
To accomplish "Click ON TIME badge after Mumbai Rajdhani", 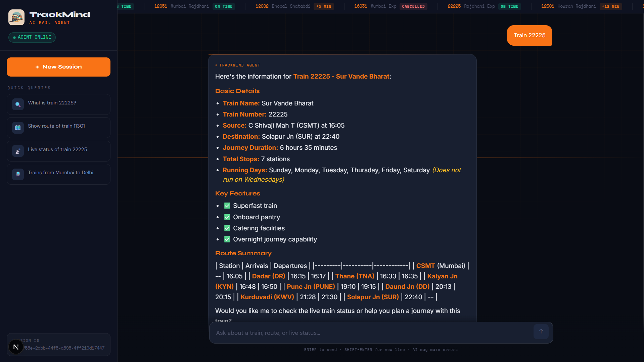I will coord(224,6).
